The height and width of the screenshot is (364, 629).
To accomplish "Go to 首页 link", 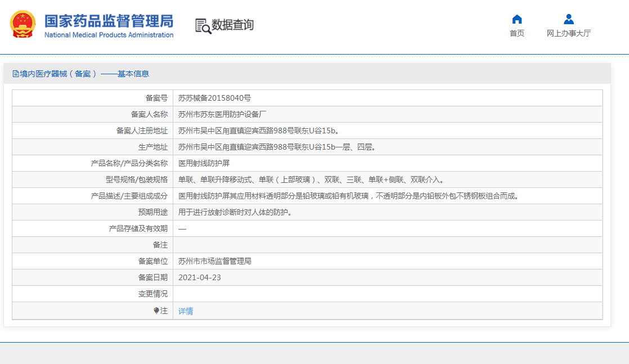I will [x=516, y=33].
